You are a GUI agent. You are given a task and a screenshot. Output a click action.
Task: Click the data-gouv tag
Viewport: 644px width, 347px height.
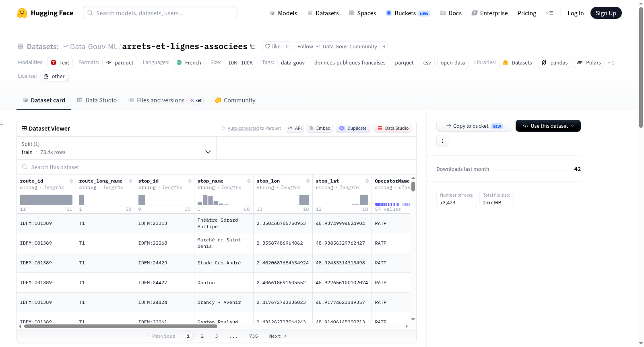click(x=293, y=62)
